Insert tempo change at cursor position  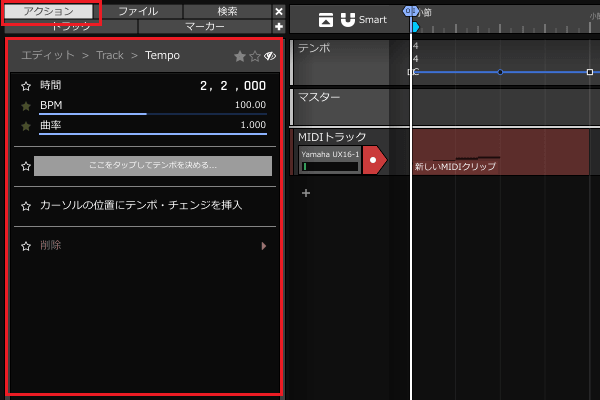140,205
